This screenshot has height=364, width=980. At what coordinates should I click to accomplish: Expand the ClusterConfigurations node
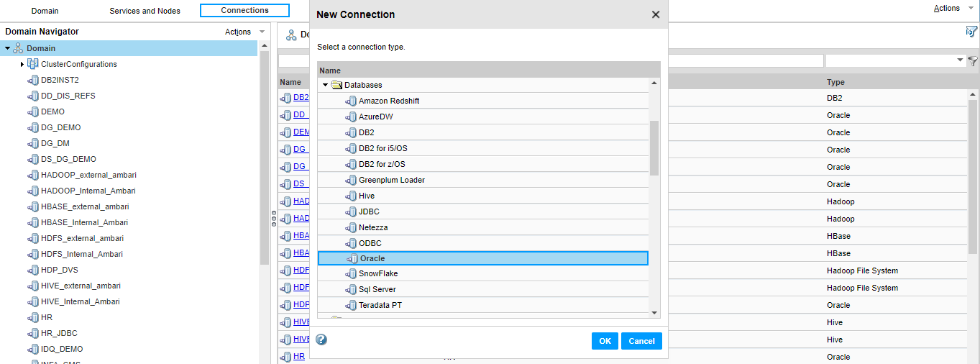[22, 64]
